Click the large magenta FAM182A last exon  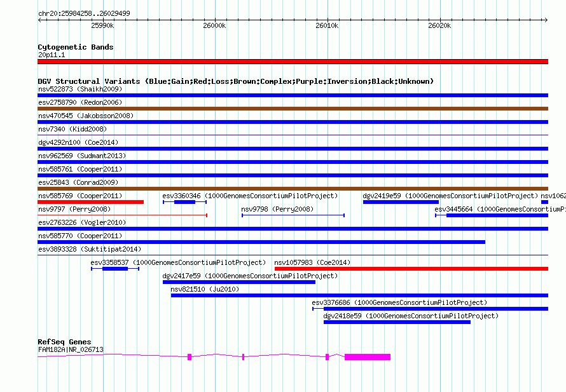pyautogui.click(x=368, y=357)
